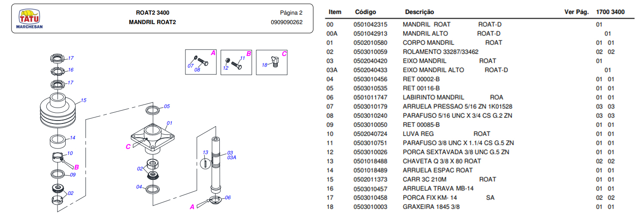Click the seal ring labeled 05
The image size is (644, 219).
tap(153, 109)
